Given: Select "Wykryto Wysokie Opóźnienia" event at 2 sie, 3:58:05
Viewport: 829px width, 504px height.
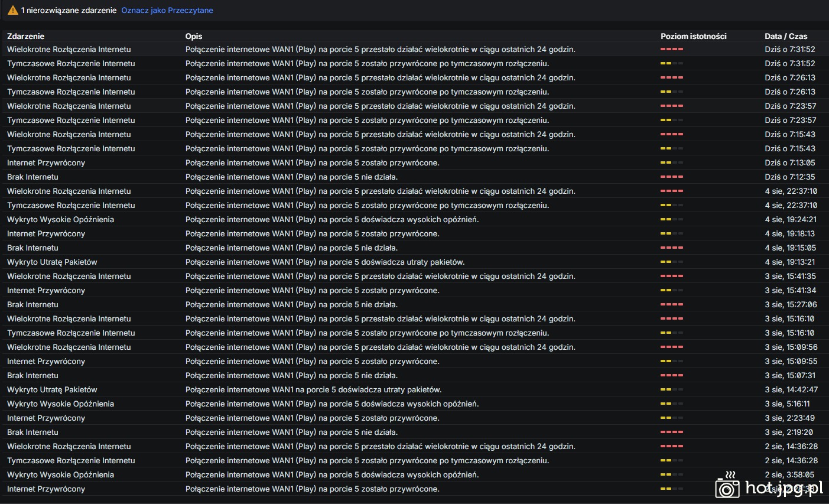Looking at the screenshot, I should coord(60,474).
